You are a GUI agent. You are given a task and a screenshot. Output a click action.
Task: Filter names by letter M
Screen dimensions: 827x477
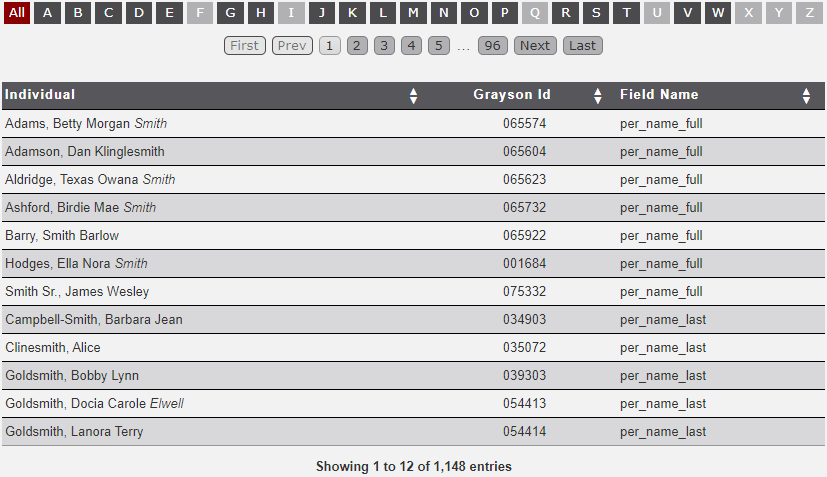click(x=413, y=13)
